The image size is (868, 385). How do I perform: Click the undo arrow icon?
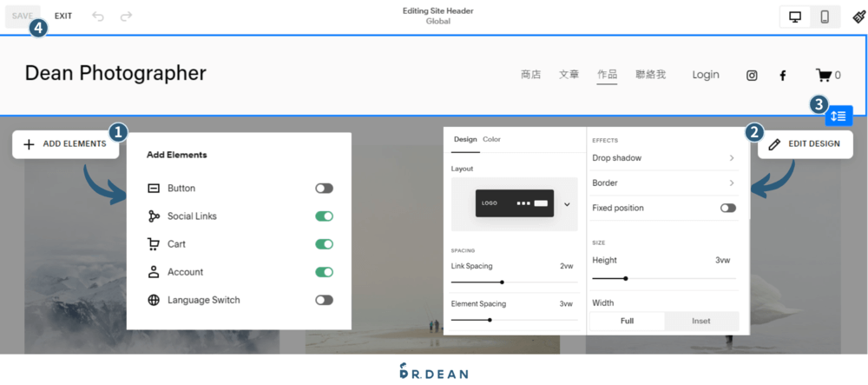[98, 16]
